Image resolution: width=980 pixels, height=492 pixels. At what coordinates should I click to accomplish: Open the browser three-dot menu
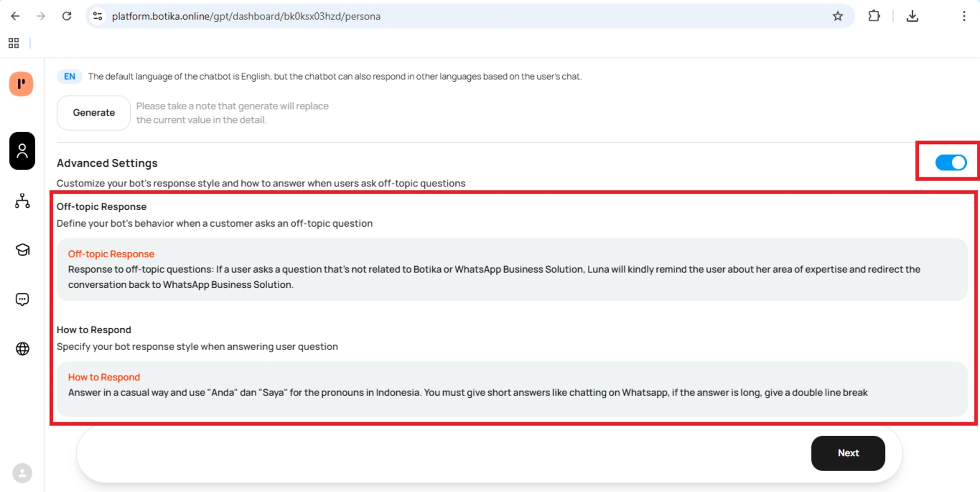tap(964, 16)
